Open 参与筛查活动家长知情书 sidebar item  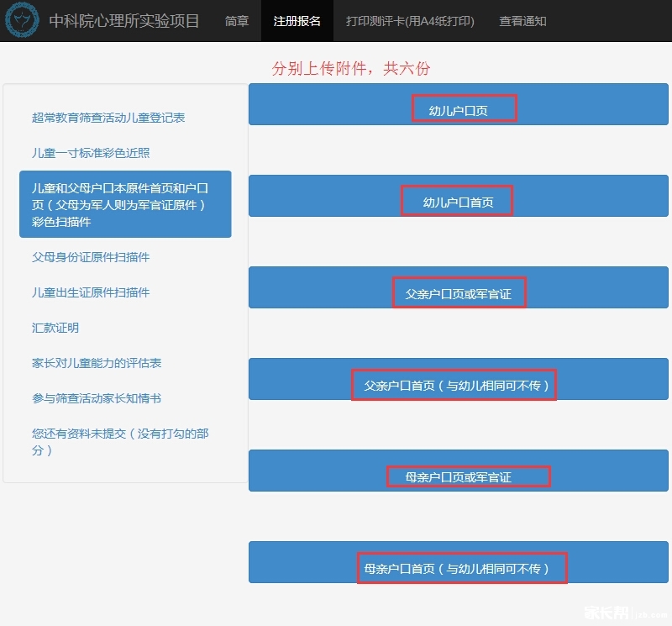pos(97,398)
